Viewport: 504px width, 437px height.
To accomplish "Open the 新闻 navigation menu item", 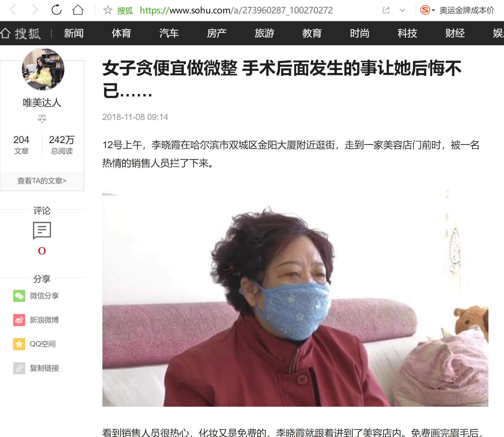I will [x=74, y=33].
